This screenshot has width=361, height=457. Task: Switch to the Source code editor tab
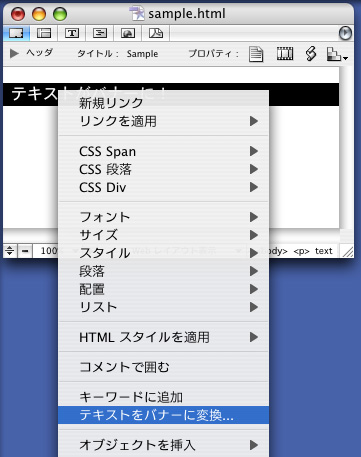(x=72, y=33)
